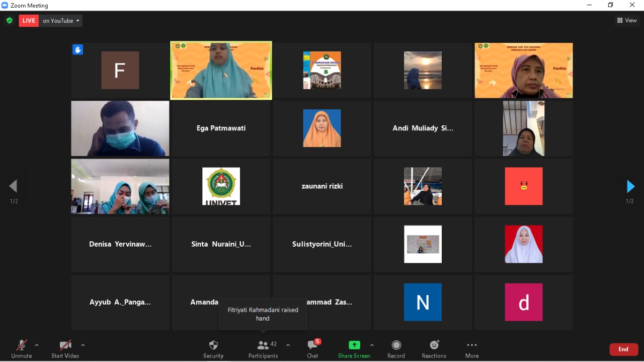Go to the previous page of participants
The width and height of the screenshot is (644, 362).
click(x=14, y=187)
